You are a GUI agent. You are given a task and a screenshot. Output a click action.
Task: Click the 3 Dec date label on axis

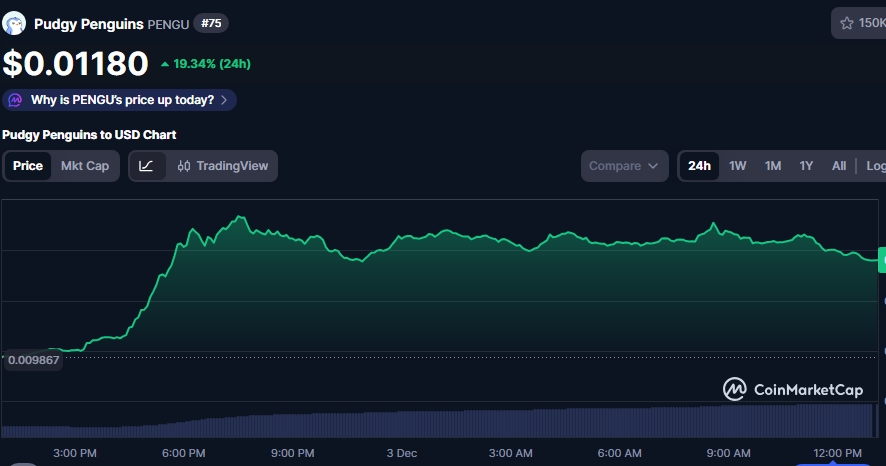pos(402,453)
